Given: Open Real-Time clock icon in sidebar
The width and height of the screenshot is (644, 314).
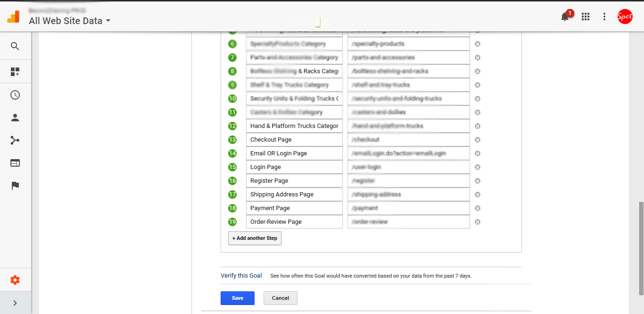Looking at the screenshot, I should click(15, 95).
